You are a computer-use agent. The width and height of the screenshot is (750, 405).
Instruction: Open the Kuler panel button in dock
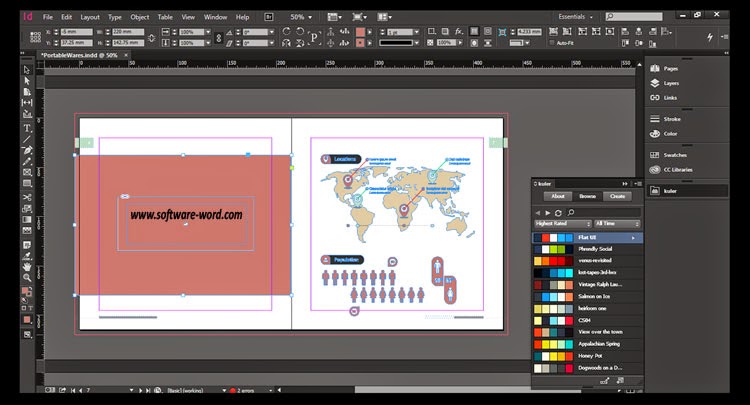[688, 191]
